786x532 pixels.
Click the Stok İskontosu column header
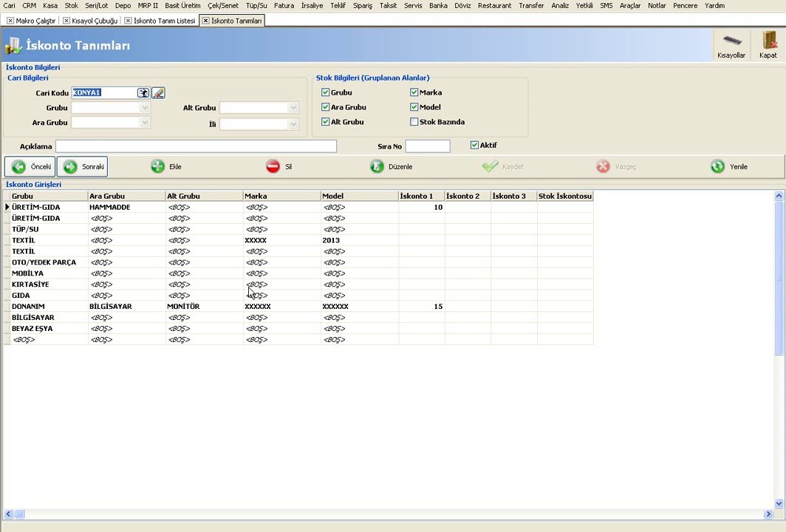565,196
